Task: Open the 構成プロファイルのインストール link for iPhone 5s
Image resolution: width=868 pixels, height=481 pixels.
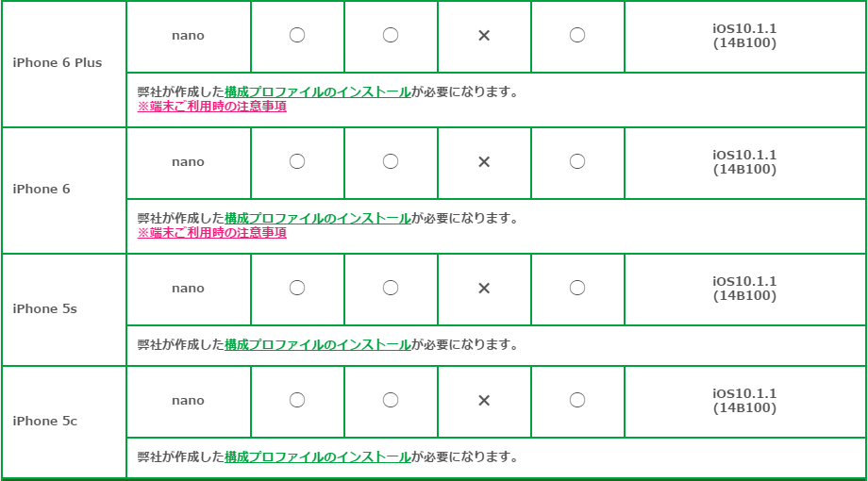Action: (x=318, y=345)
